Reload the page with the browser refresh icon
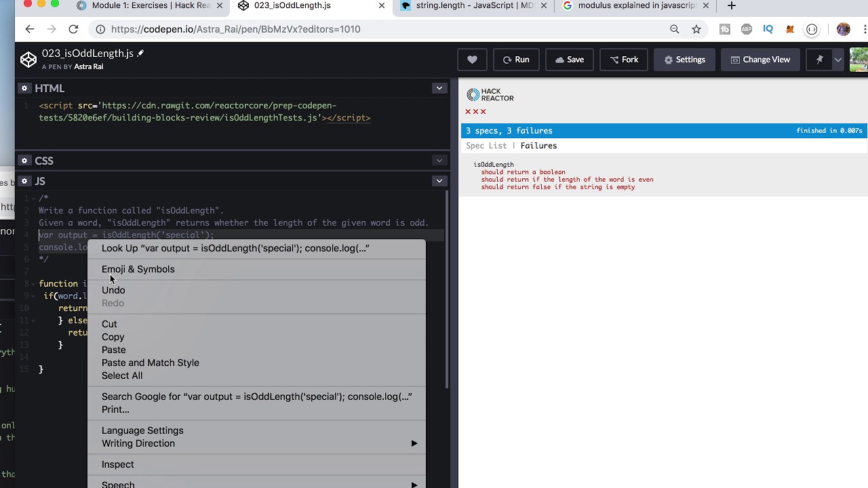868x488 pixels. (x=73, y=29)
